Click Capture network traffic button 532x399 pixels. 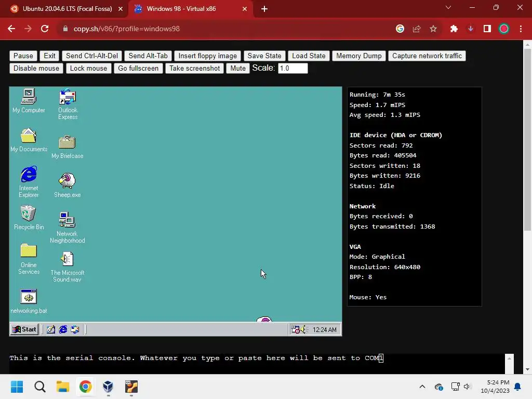tap(427, 56)
